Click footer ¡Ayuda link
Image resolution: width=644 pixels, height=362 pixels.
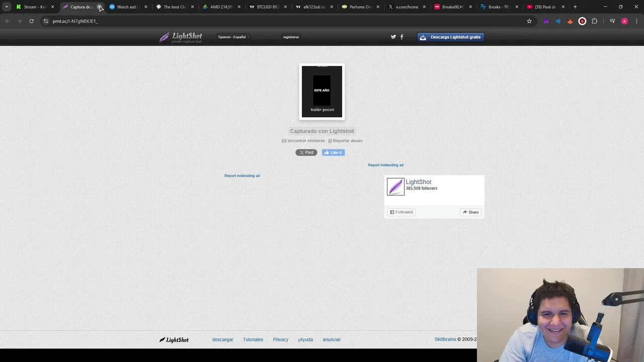click(x=305, y=340)
